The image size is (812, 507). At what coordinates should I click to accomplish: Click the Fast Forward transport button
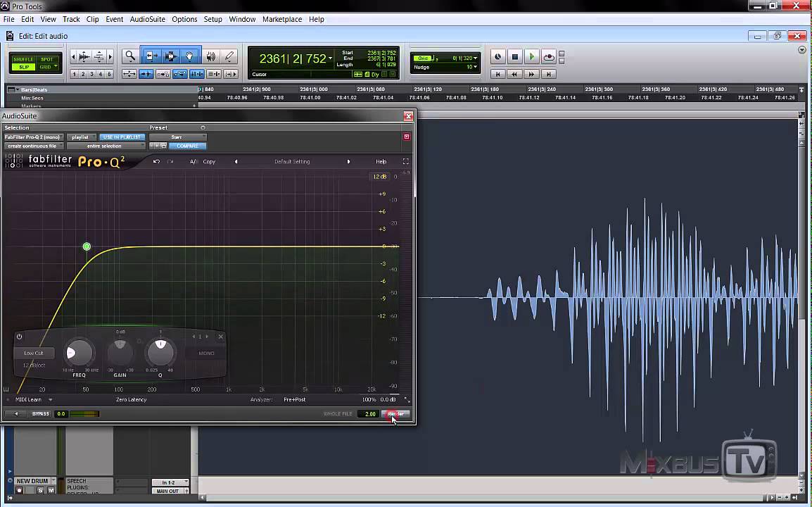pyautogui.click(x=531, y=74)
